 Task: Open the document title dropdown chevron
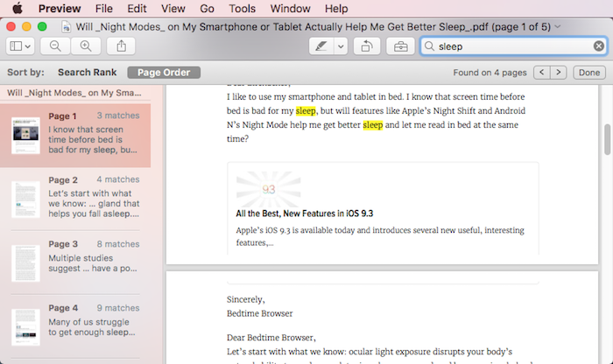(558, 26)
